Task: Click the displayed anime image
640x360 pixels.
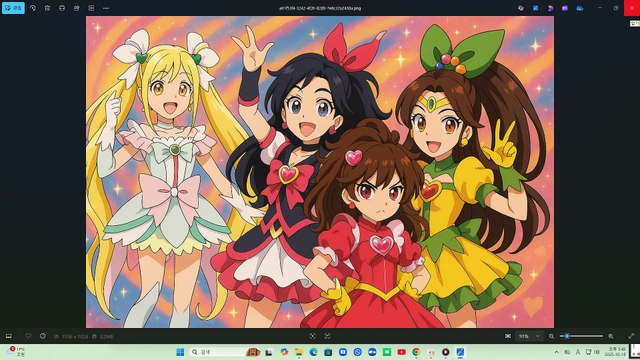Action: coord(320,172)
